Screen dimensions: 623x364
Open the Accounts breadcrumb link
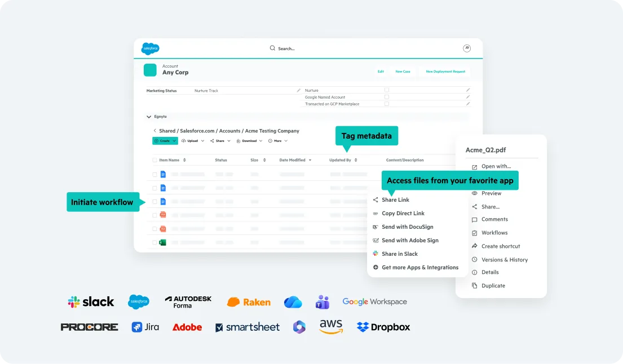(x=229, y=131)
